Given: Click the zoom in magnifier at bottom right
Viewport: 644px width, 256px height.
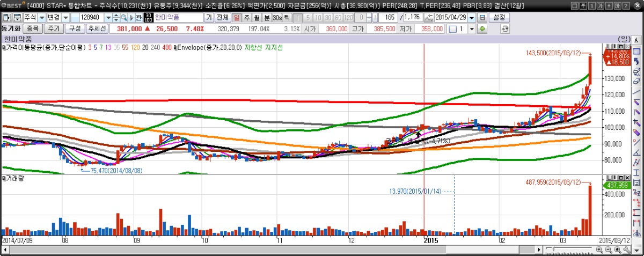Looking at the screenshot, I should (599, 250).
